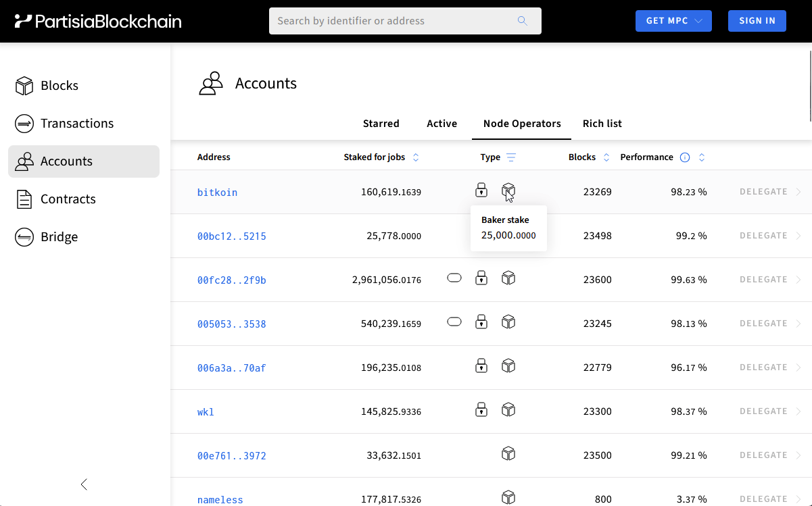Expand the GET MPC dropdown
812x506 pixels.
(674, 21)
